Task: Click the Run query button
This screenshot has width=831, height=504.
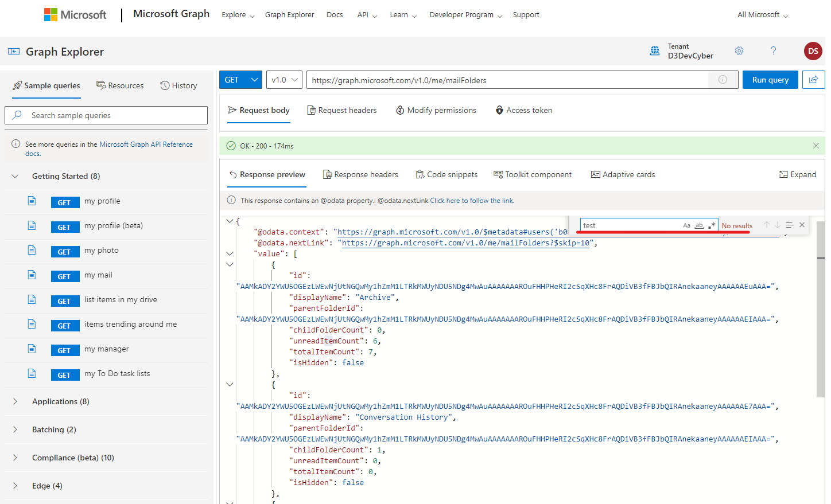Action: (770, 80)
